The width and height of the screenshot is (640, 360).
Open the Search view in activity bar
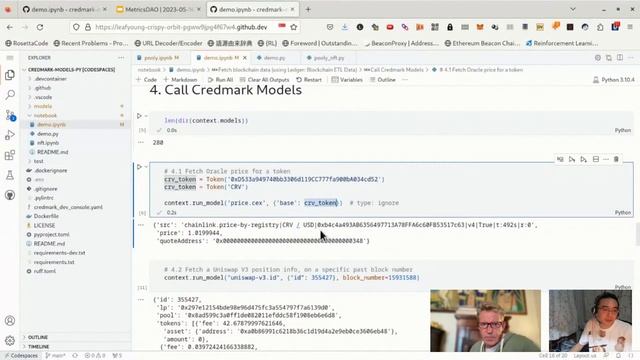tap(10, 95)
